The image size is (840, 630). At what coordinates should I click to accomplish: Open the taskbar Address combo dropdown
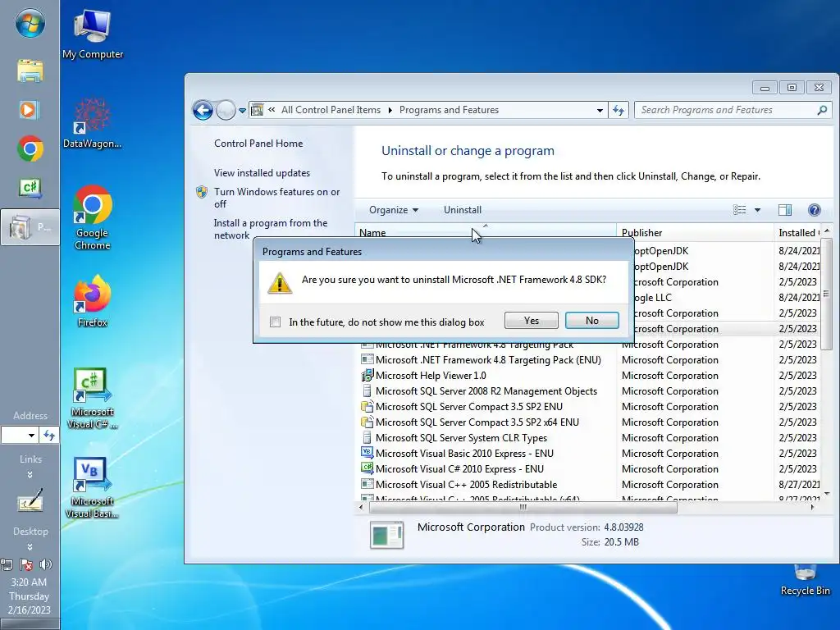point(32,435)
